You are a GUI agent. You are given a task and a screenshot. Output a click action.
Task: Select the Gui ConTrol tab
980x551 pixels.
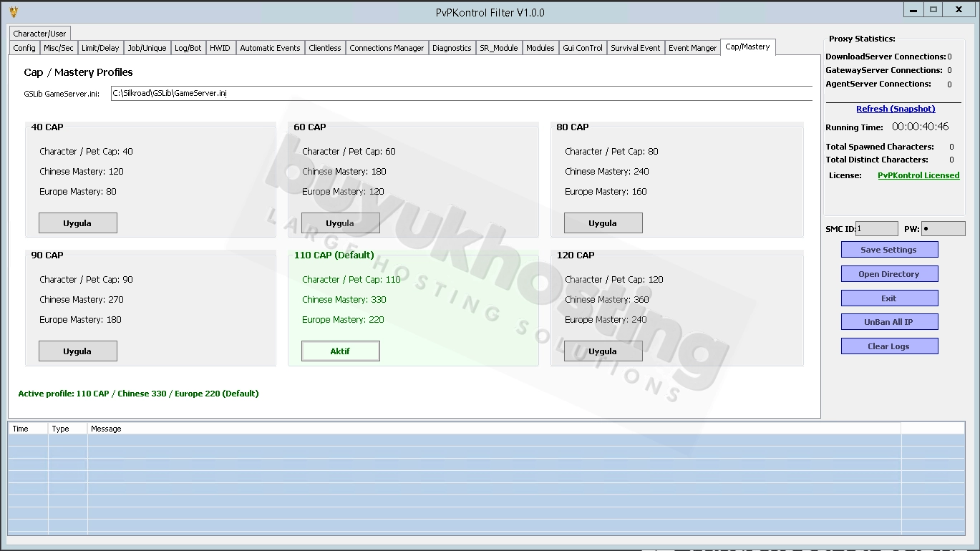(x=583, y=48)
